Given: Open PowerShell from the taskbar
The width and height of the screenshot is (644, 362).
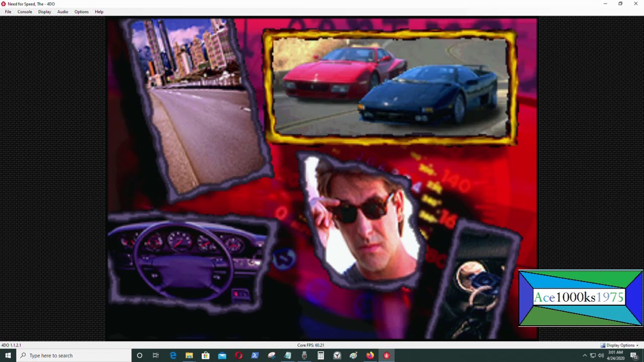Looking at the screenshot, I should [x=255, y=355].
